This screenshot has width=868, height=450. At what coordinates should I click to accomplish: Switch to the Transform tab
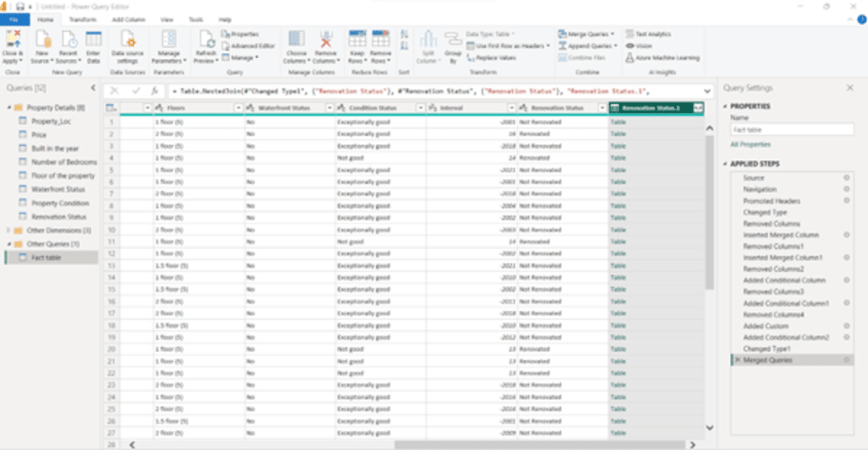point(82,20)
